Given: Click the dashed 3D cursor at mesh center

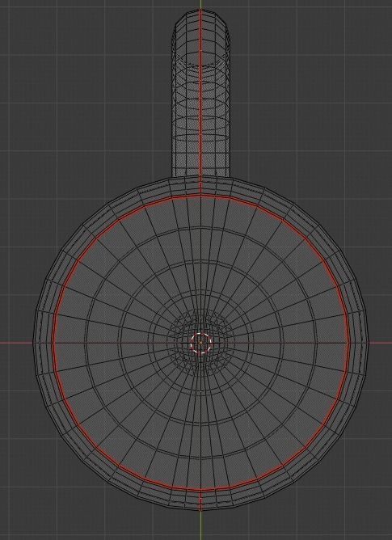Looking at the screenshot, I should [200, 343].
